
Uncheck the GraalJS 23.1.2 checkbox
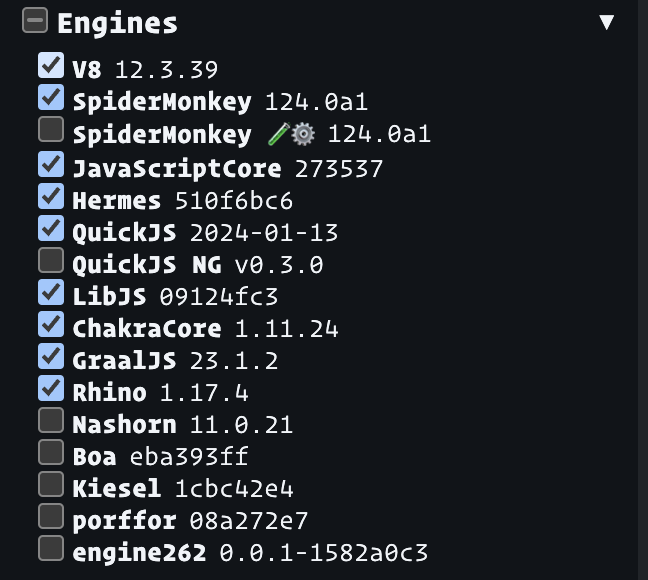pos(51,356)
